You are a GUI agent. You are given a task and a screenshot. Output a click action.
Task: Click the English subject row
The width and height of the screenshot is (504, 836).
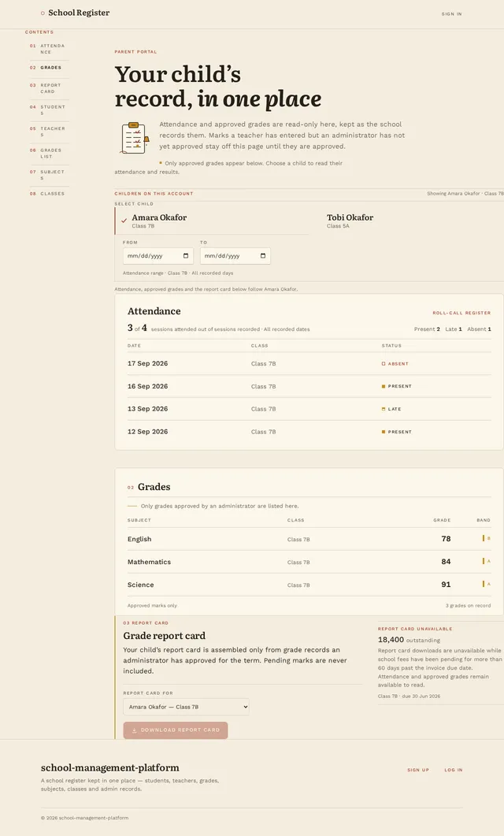309,539
